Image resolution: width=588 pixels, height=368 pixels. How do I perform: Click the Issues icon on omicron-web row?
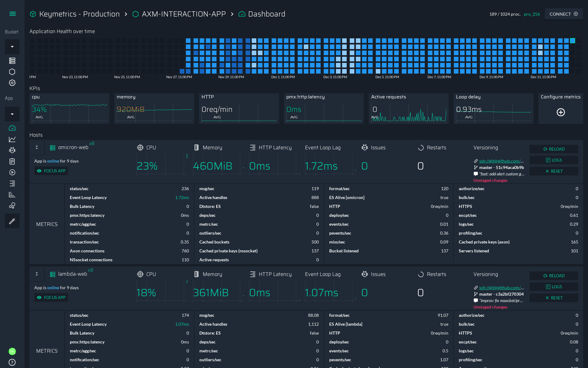pos(365,147)
